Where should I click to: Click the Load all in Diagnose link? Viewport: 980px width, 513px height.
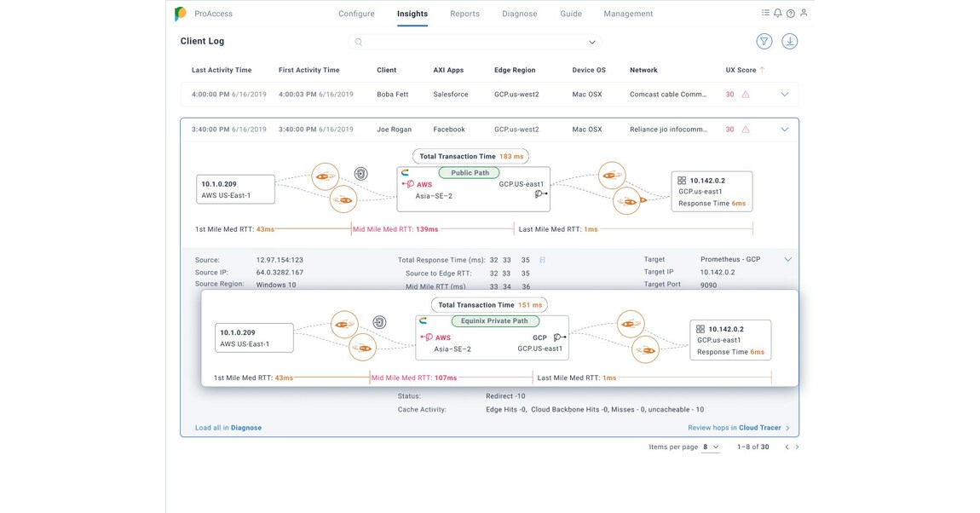tap(228, 428)
